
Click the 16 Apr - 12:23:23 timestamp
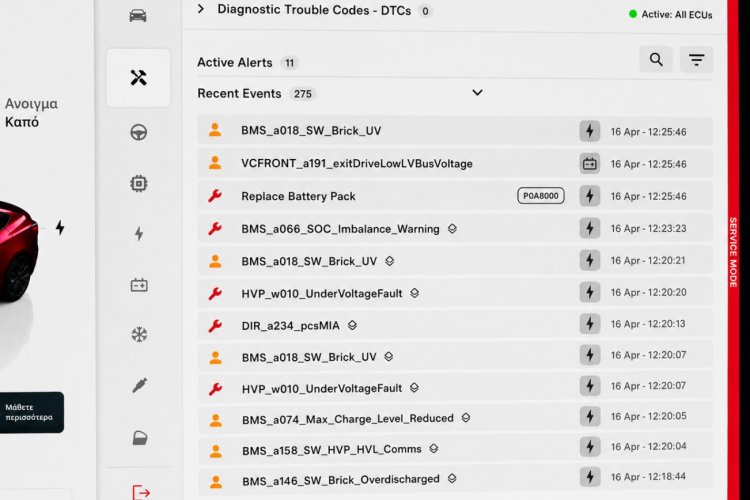[x=648, y=229]
